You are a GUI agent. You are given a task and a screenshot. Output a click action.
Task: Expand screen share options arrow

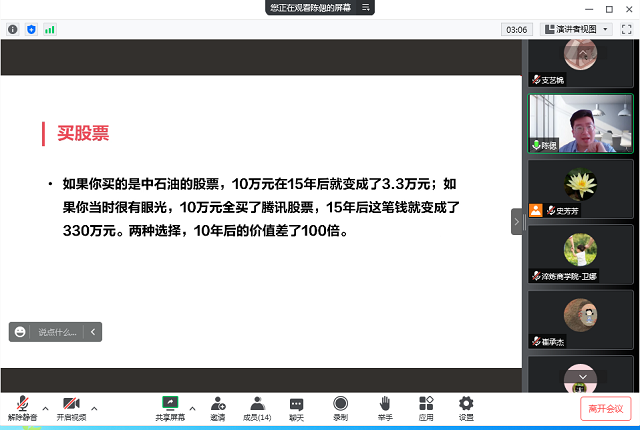click(192, 408)
